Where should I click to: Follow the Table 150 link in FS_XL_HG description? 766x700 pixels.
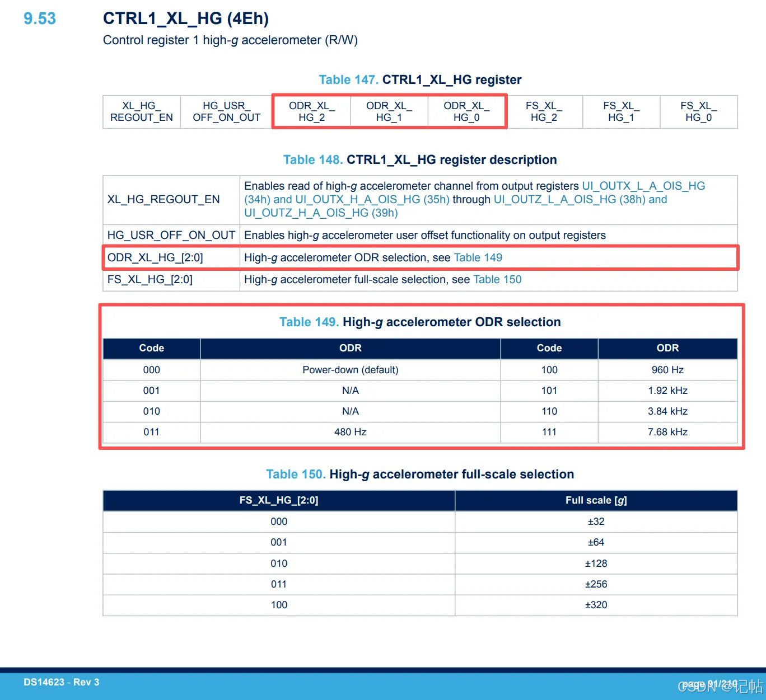(x=497, y=279)
